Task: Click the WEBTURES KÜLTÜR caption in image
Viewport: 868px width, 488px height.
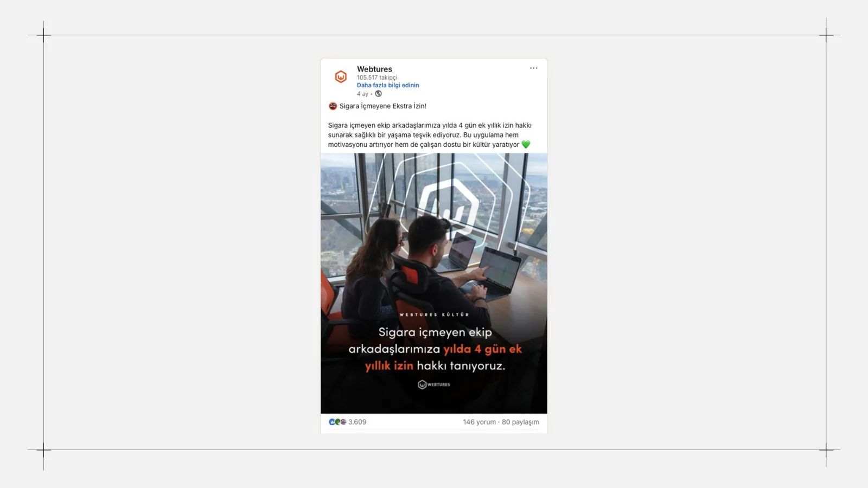Action: [434, 314]
